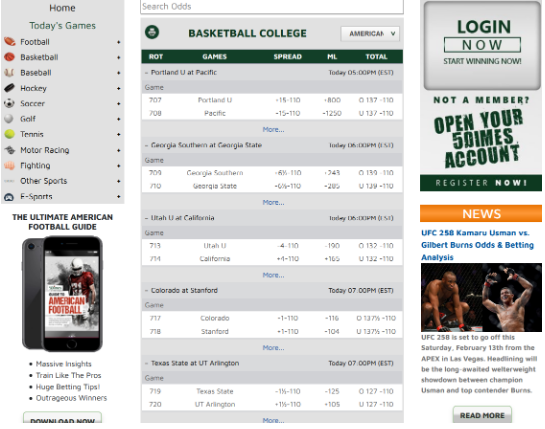Click the football icon in sidebar
This screenshot has width=545, height=429.
coord(10,42)
